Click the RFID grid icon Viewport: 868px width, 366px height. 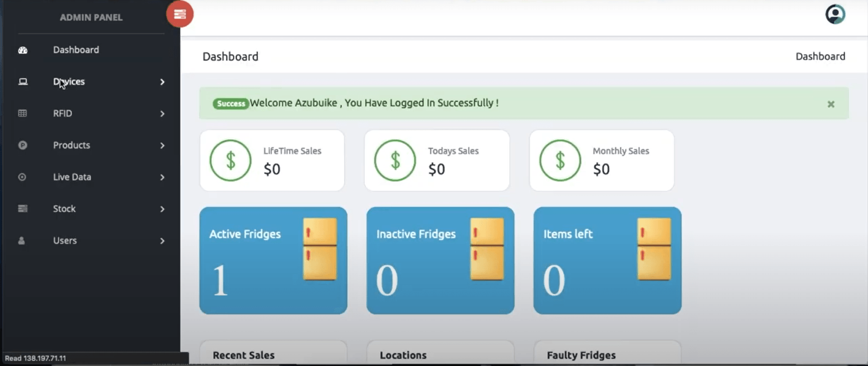tap(23, 114)
